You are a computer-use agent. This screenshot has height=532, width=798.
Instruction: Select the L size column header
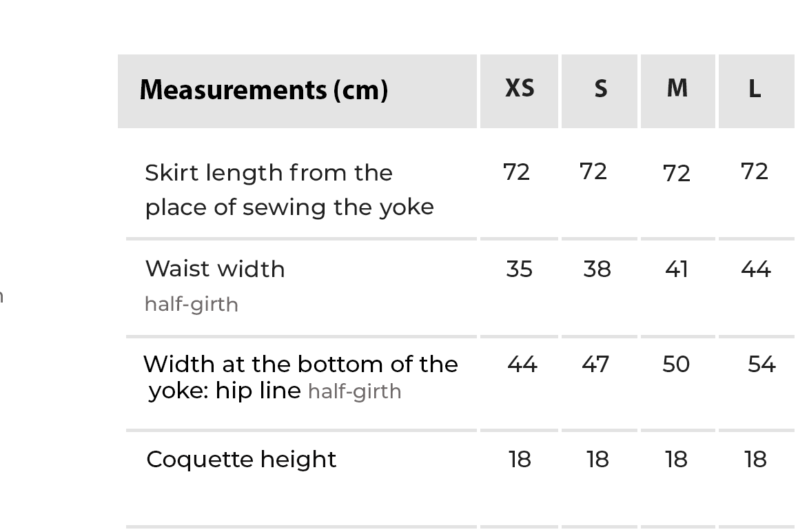[x=755, y=89]
